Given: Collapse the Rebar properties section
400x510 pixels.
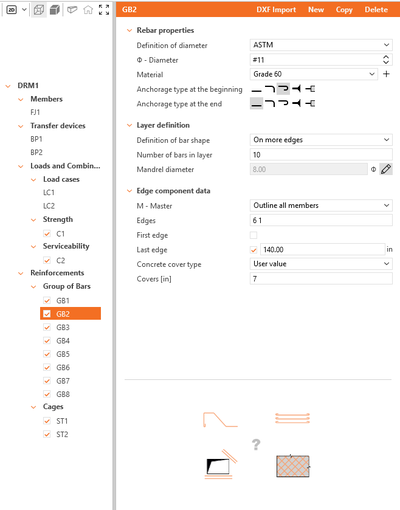Looking at the screenshot, I should pyautogui.click(x=130, y=30).
